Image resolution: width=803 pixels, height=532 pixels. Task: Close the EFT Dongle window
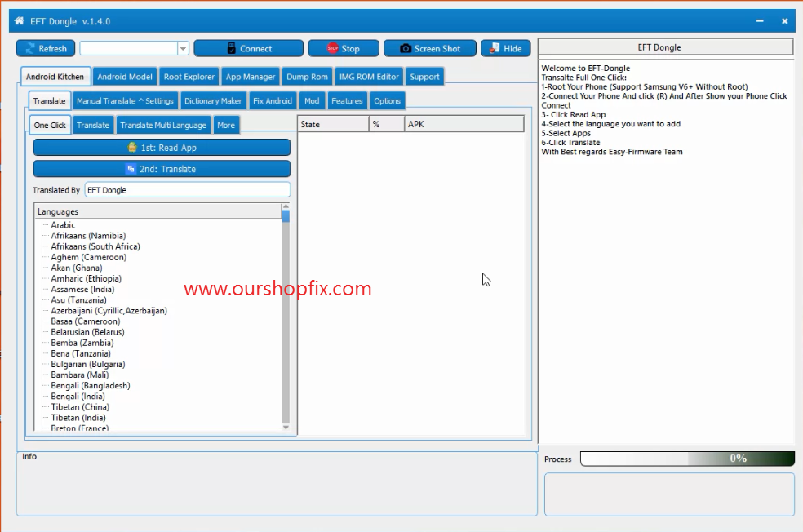pos(784,21)
